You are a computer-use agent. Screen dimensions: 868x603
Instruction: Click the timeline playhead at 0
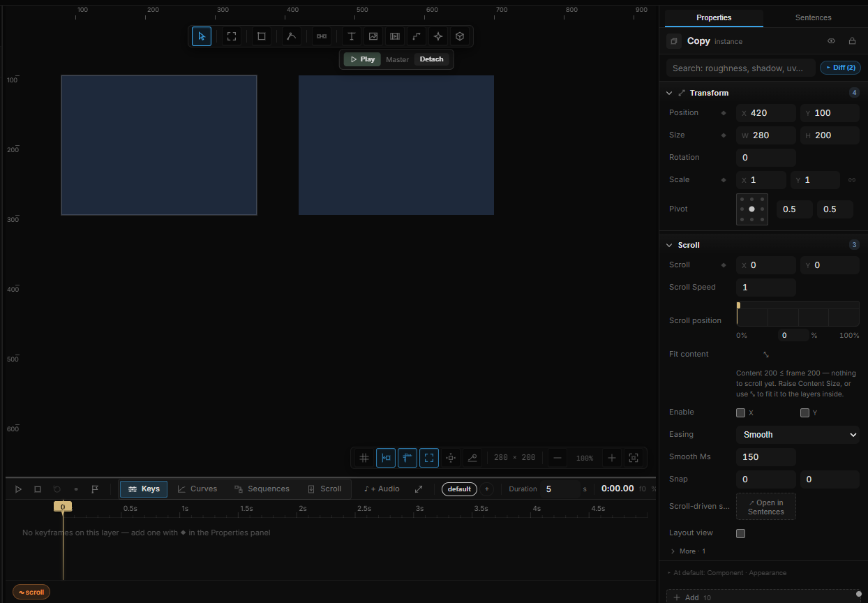coord(63,507)
